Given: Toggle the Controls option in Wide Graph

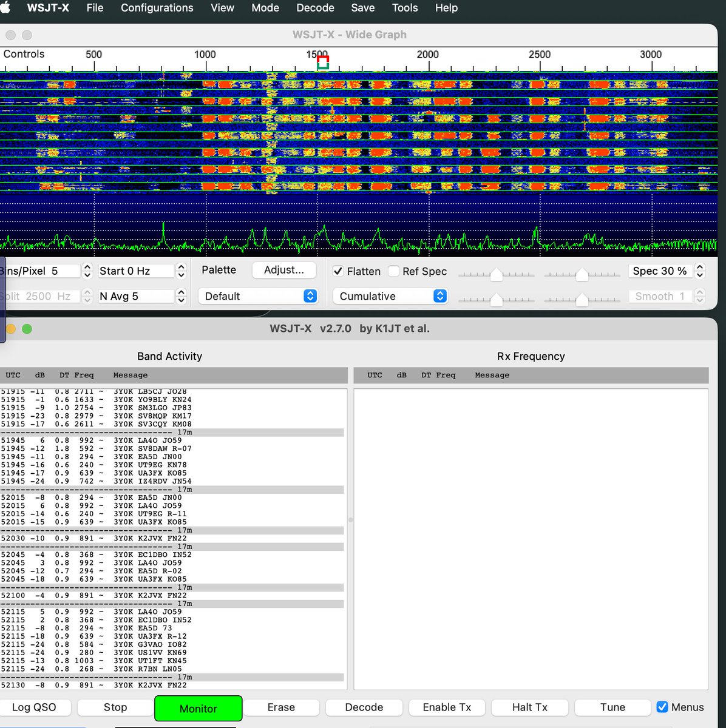Looking at the screenshot, I should pos(24,54).
